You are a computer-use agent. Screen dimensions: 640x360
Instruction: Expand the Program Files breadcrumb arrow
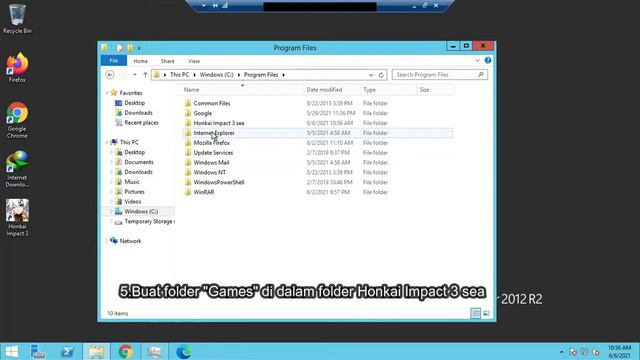click(283, 75)
